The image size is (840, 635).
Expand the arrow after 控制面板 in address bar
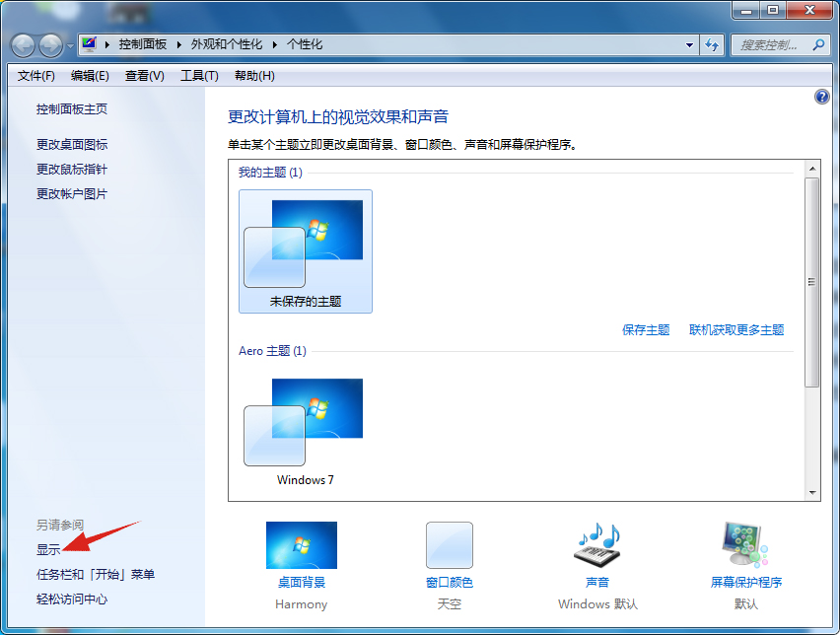(x=178, y=44)
